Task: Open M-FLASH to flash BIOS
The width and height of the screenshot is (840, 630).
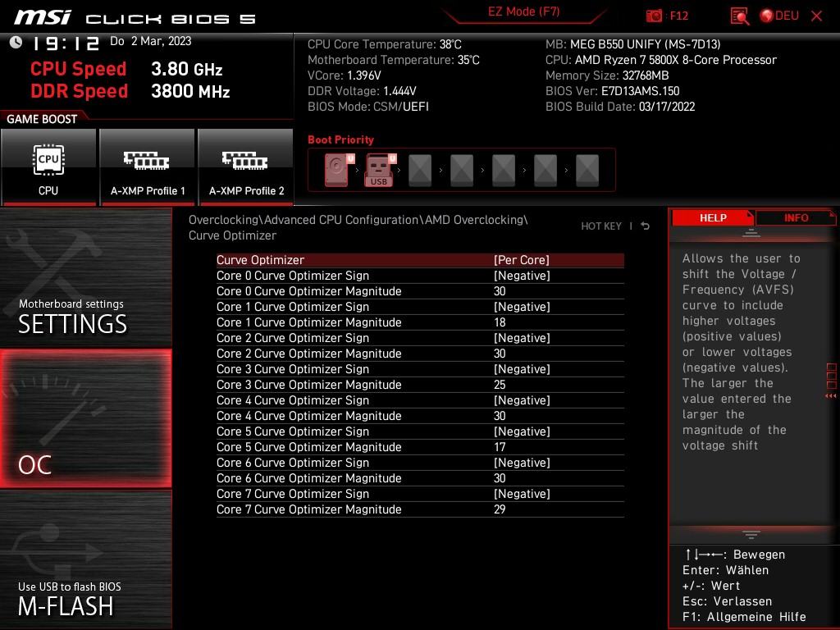Action: (85, 559)
